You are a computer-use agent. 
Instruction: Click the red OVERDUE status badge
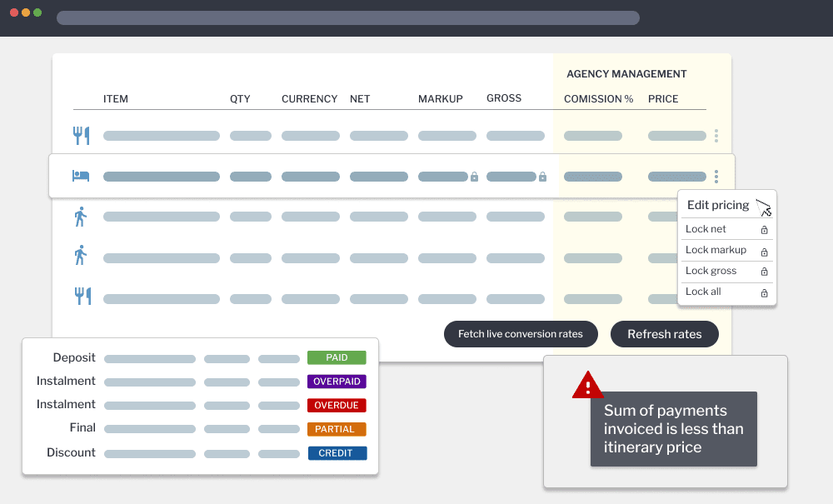click(x=337, y=406)
